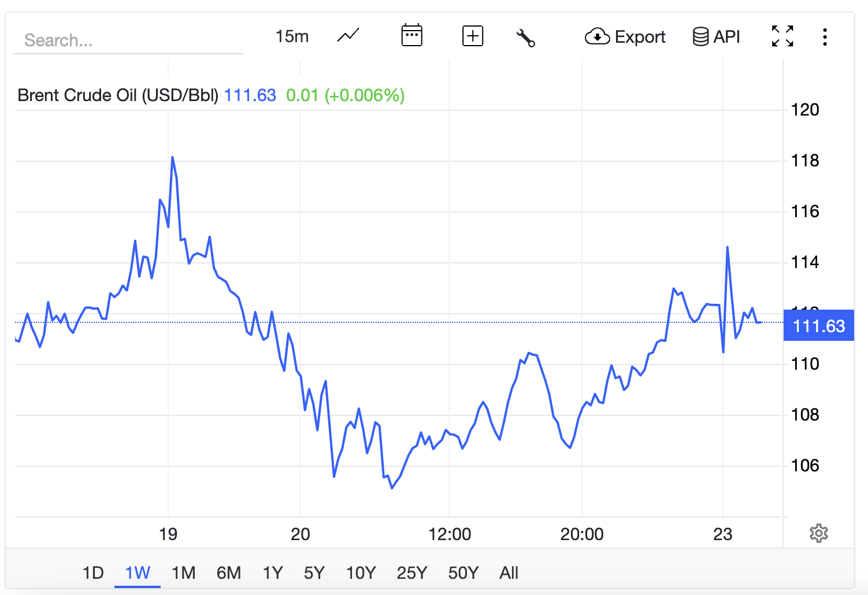Click the plus icon to add comparison
The image size is (868, 595).
coord(472,36)
